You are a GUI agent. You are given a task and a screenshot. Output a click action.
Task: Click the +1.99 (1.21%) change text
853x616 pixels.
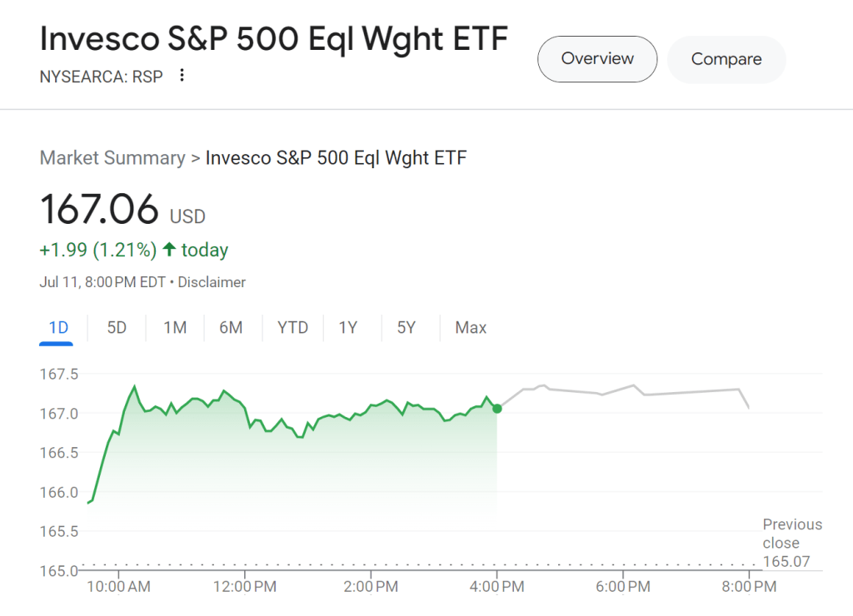tap(97, 250)
